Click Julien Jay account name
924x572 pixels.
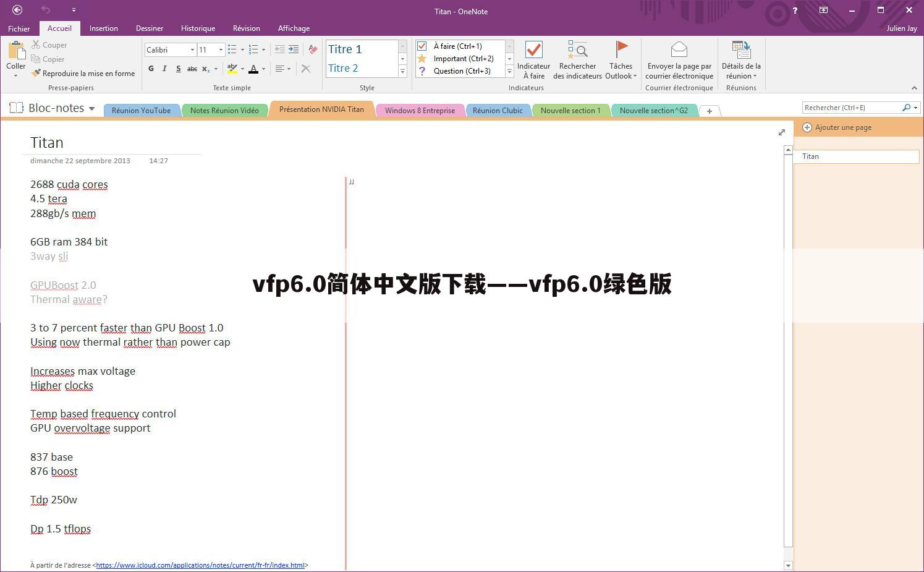pos(901,28)
